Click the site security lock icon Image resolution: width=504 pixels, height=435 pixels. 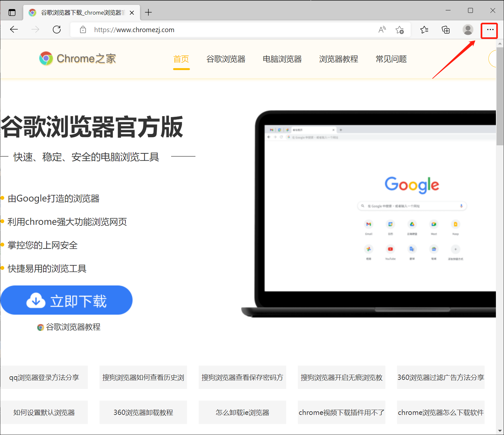click(x=83, y=30)
